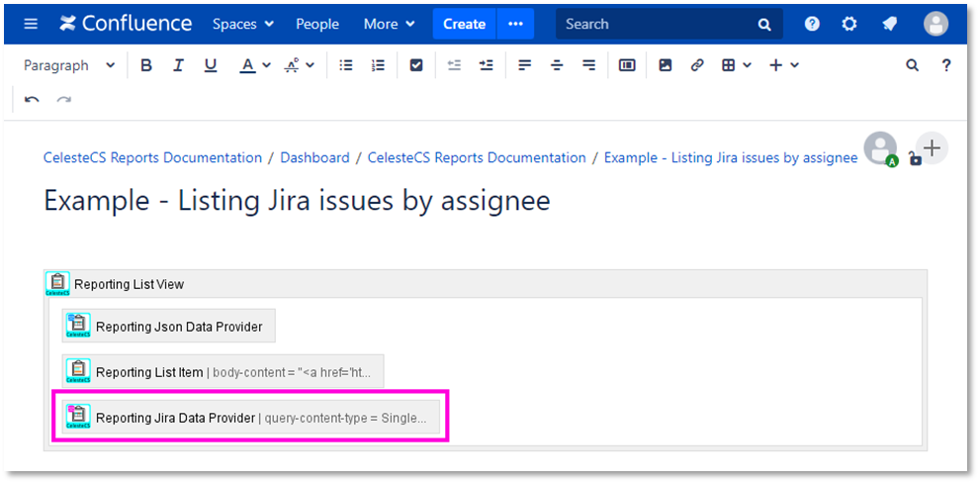Open the notifications rocket icon
This screenshot has height=484, width=980.
pos(889,24)
